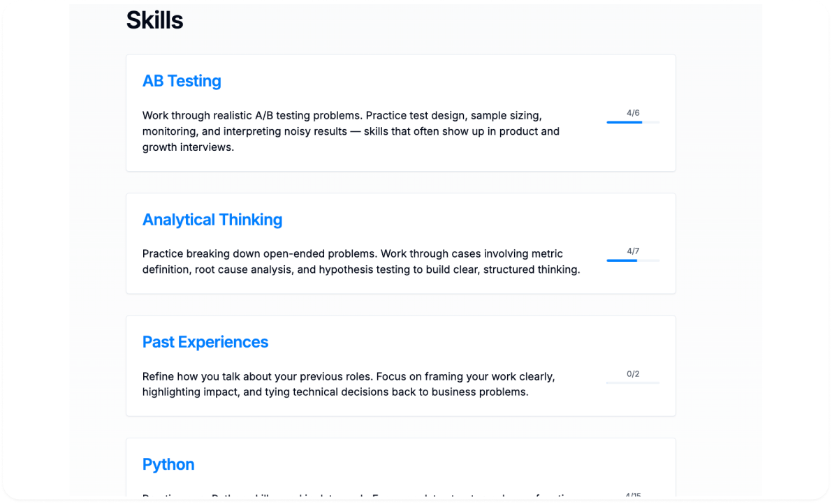832x504 pixels.
Task: Open the Past Experiences skill link
Action: (205, 342)
